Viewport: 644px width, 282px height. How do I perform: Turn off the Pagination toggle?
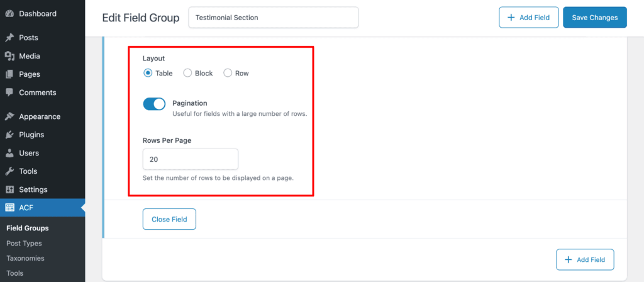(154, 104)
